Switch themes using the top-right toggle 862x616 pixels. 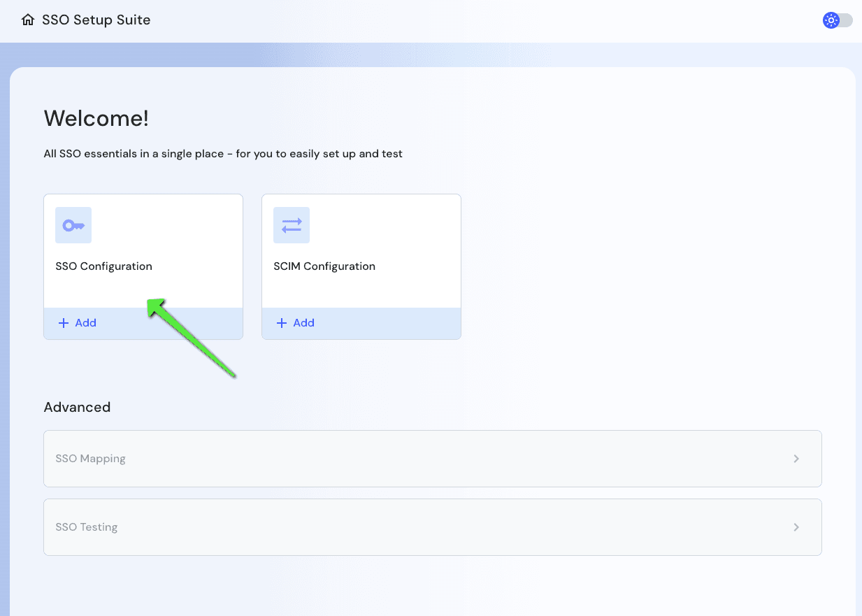837,20
